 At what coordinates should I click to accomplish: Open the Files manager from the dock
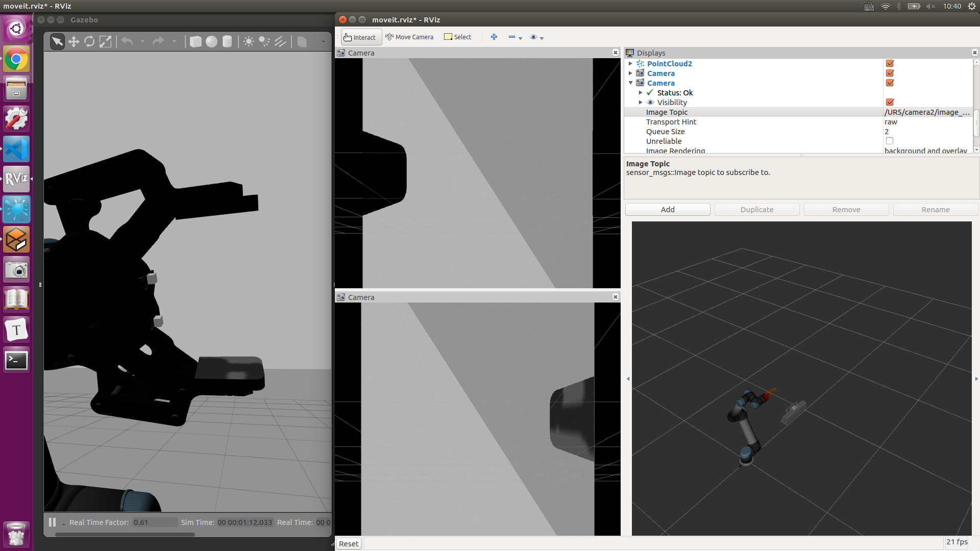pos(16,89)
